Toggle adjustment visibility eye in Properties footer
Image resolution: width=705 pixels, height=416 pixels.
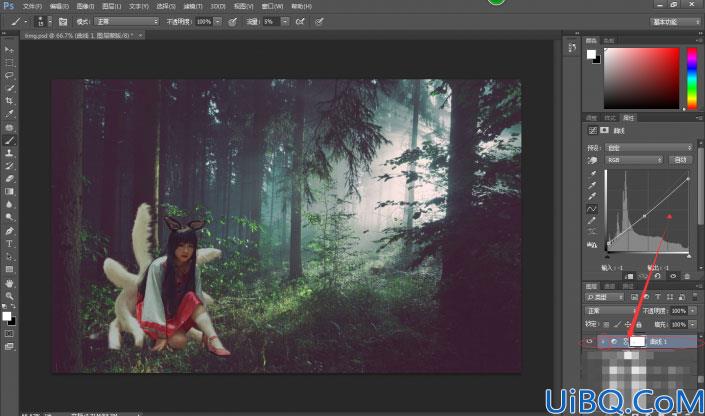[673, 276]
